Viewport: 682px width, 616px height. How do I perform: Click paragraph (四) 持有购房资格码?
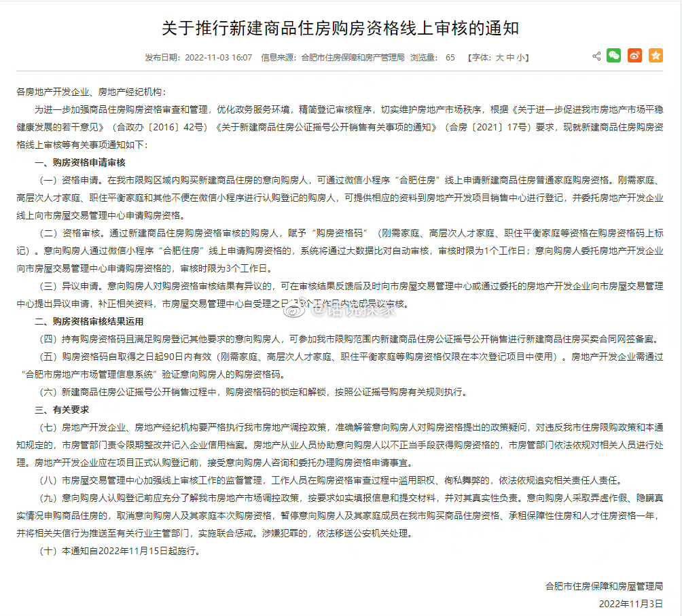(x=349, y=339)
